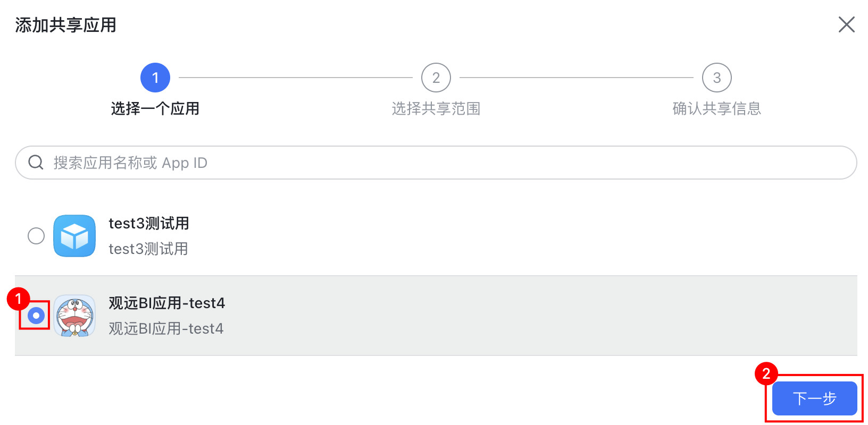
Task: Click the 下一步 button
Action: tap(814, 398)
